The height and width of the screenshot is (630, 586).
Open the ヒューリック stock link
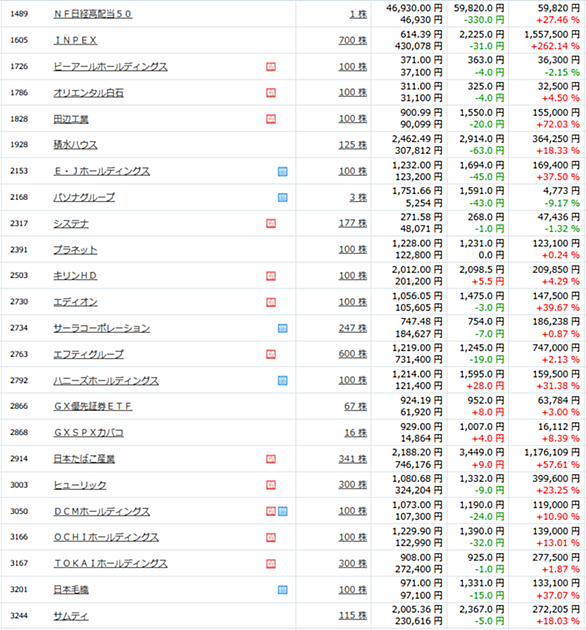coord(80,485)
